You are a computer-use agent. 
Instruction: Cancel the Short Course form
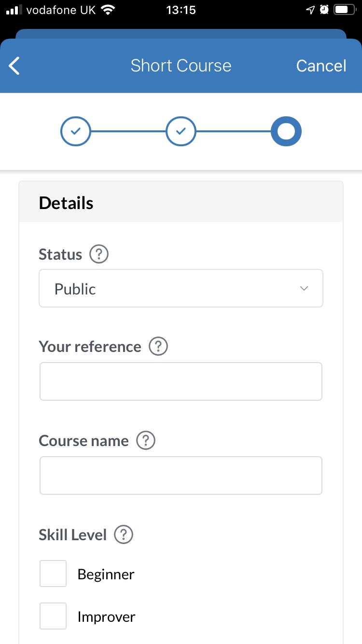tap(321, 66)
